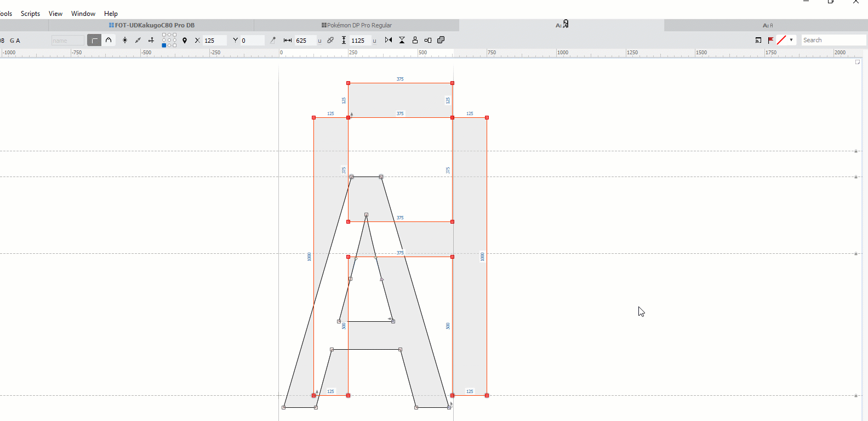The image size is (868, 421).
Task: Open the Window menu
Action: (83, 14)
